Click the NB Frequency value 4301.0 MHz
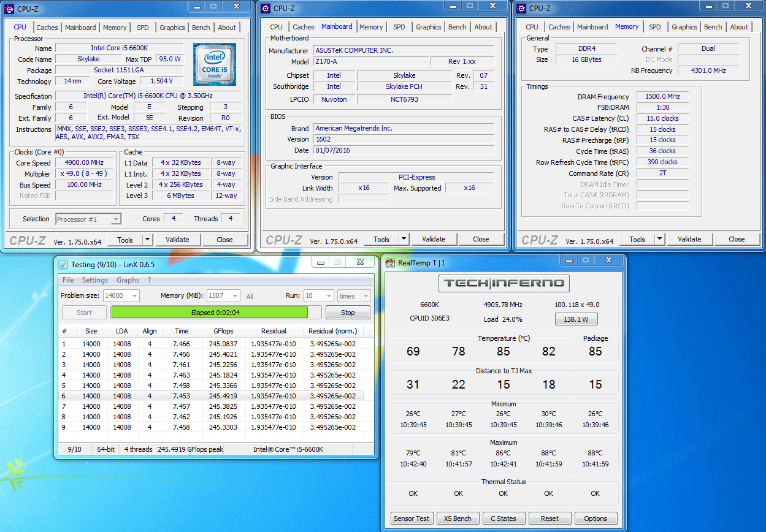The width and height of the screenshot is (766, 532). pos(708,70)
